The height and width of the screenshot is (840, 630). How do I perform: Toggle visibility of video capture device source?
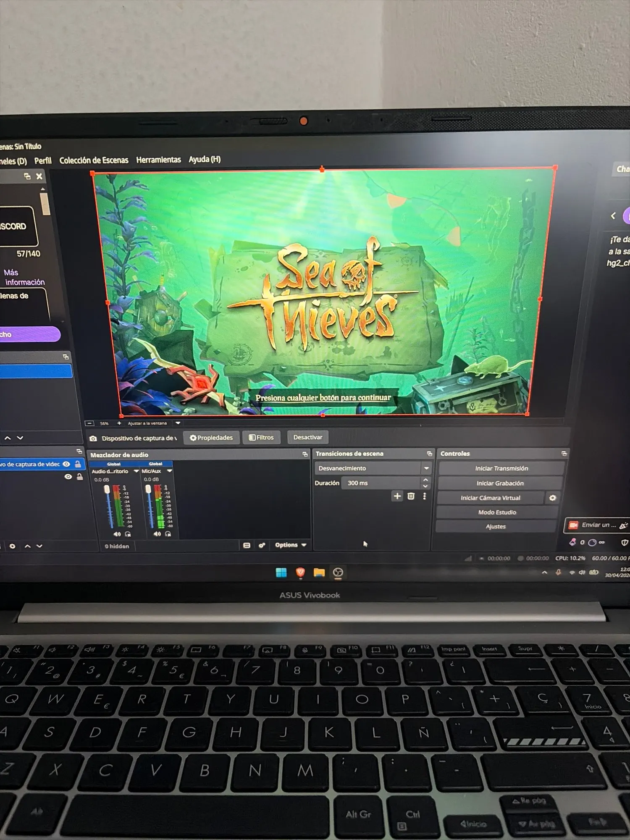tap(66, 464)
